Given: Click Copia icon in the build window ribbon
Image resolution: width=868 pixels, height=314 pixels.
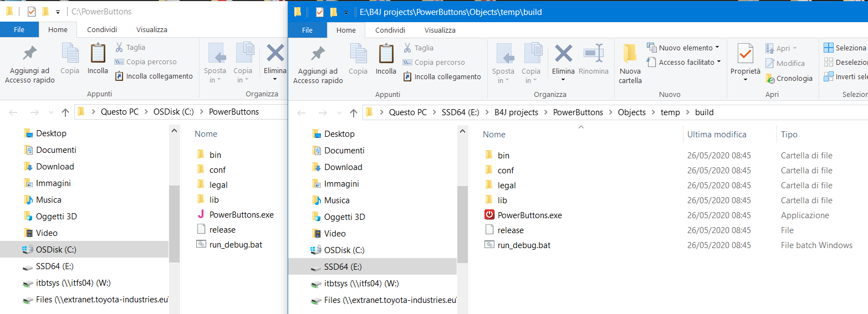Looking at the screenshot, I should [358, 54].
